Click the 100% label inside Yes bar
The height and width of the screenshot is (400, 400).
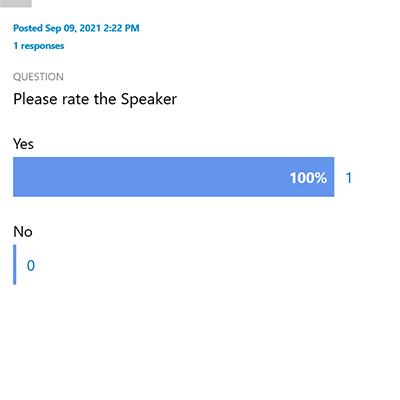308,178
